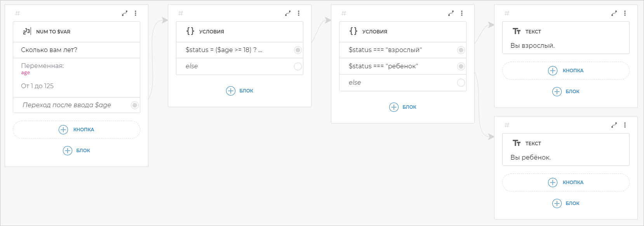
Task: Open the three-dot menu of the "Вы ребёнок." screen
Action: (625, 125)
